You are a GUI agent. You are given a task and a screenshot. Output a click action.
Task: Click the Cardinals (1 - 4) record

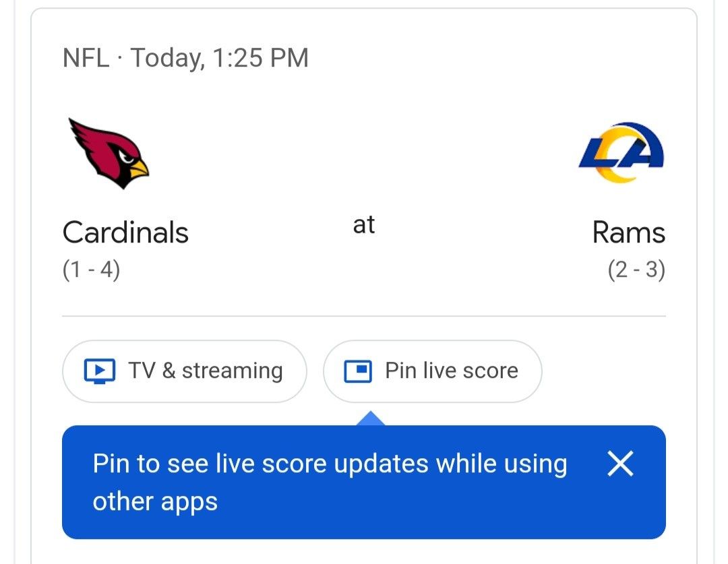coord(91,270)
